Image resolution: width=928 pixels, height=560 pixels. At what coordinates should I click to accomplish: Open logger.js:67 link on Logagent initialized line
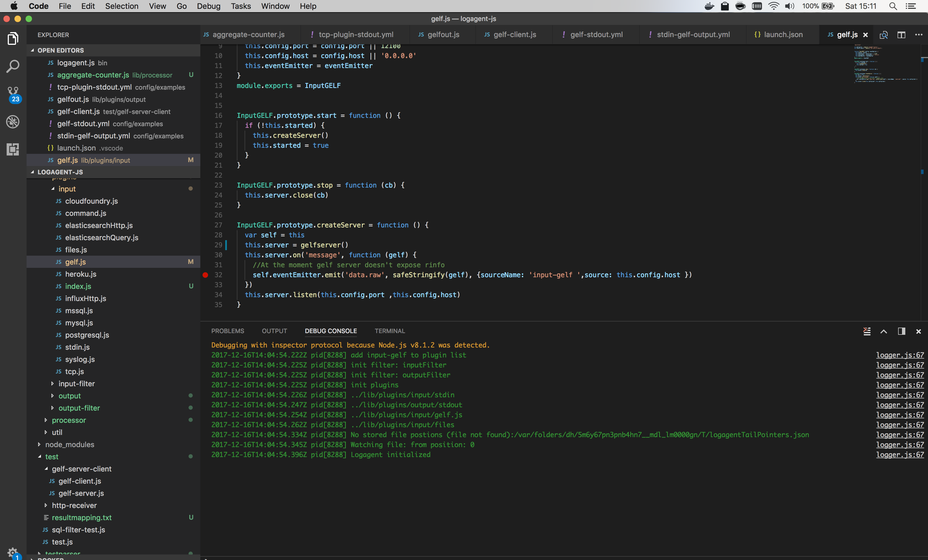(x=900, y=455)
